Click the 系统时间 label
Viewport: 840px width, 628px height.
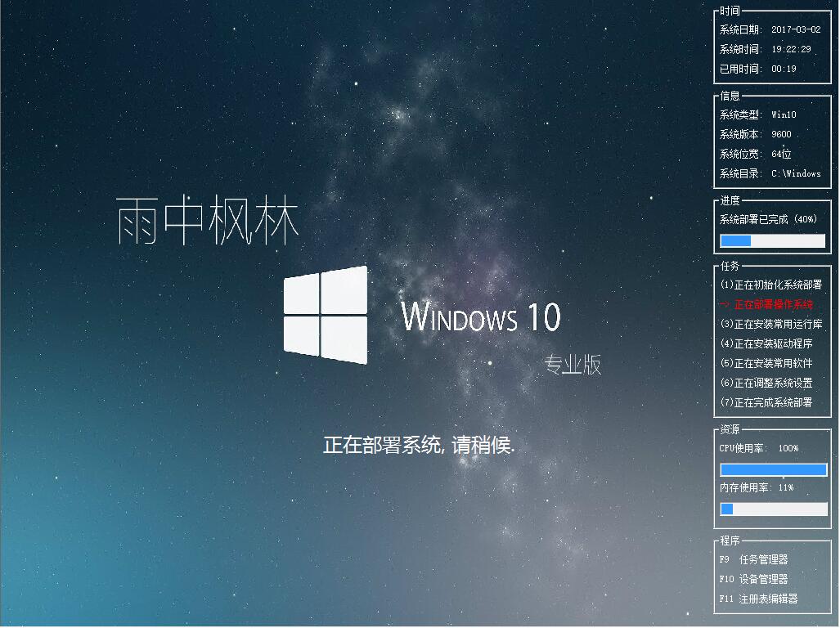pyautogui.click(x=740, y=49)
